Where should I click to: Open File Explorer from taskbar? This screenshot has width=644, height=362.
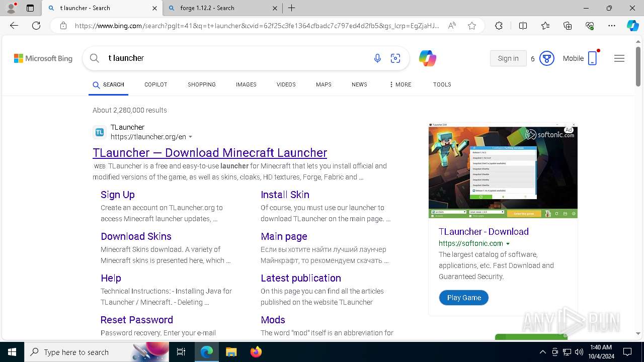pos(231,352)
